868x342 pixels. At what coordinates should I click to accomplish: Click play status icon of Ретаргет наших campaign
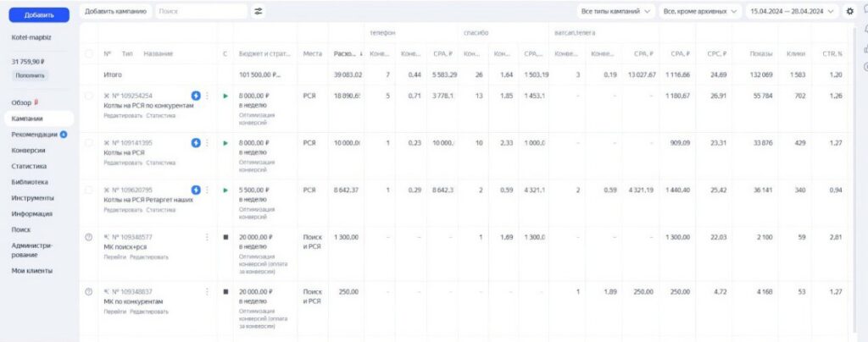click(225, 190)
